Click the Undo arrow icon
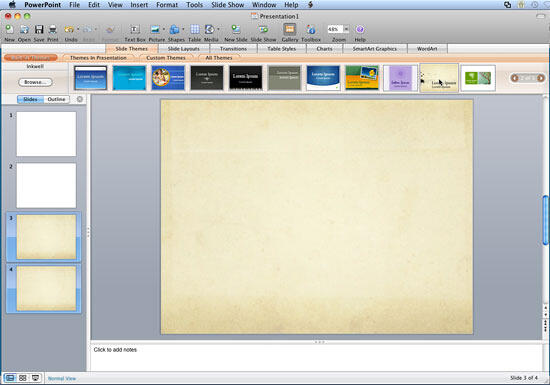Image resolution: width=550 pixels, height=385 pixels. pos(69,29)
